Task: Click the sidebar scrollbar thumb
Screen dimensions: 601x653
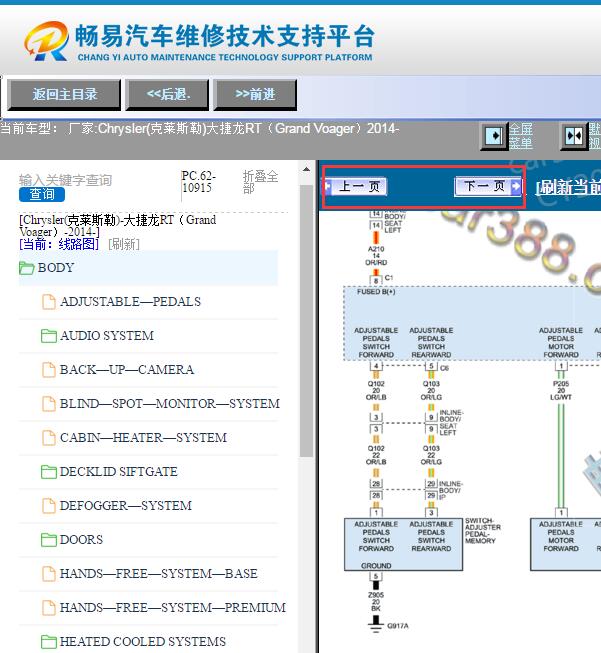Action: [x=307, y=321]
